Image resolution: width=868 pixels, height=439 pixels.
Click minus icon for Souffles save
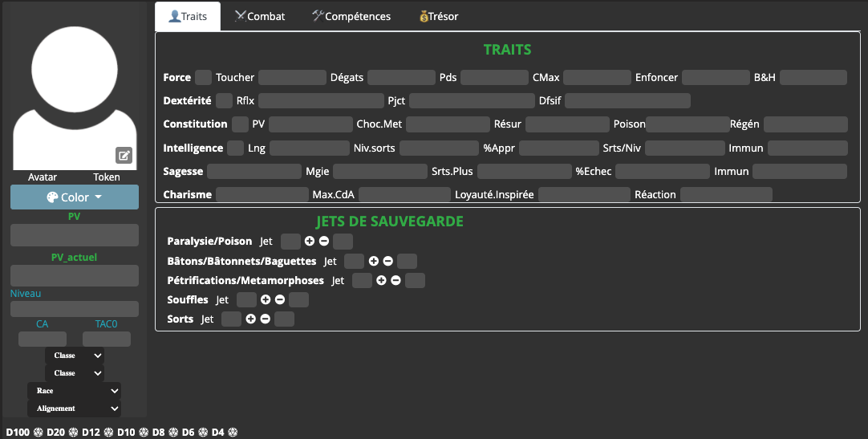[x=280, y=299]
